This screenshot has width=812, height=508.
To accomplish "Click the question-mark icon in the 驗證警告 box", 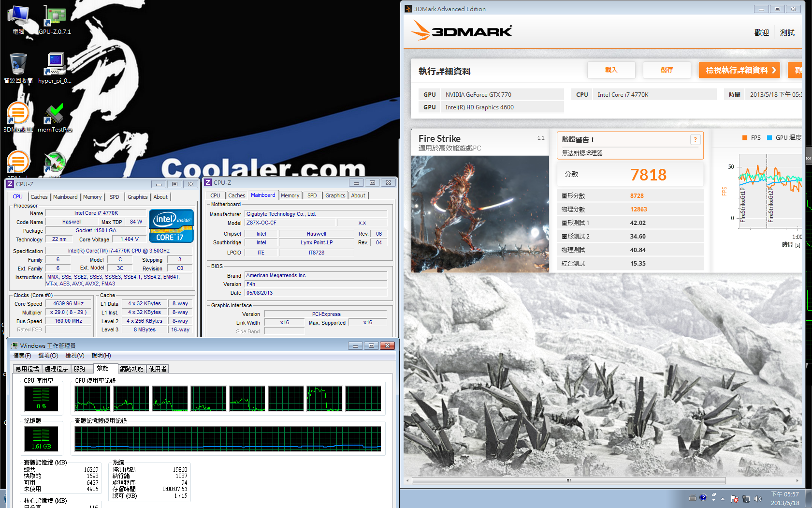I will [695, 140].
